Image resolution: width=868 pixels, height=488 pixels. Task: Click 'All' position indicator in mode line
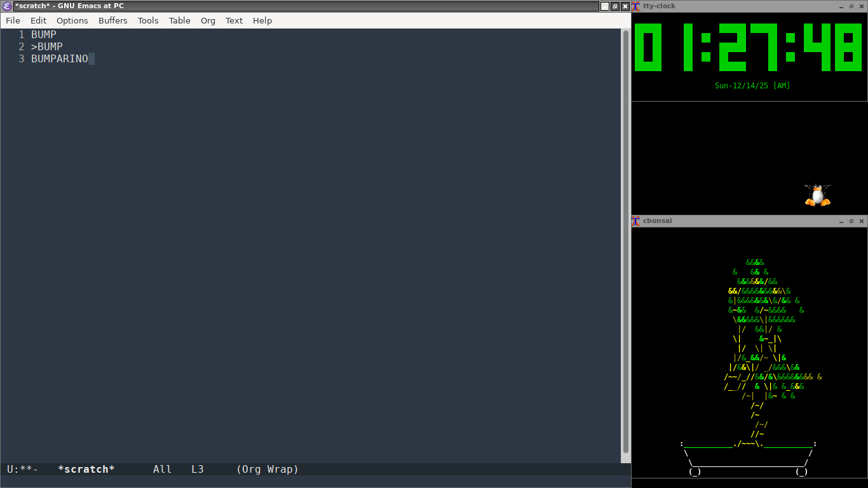click(x=163, y=470)
